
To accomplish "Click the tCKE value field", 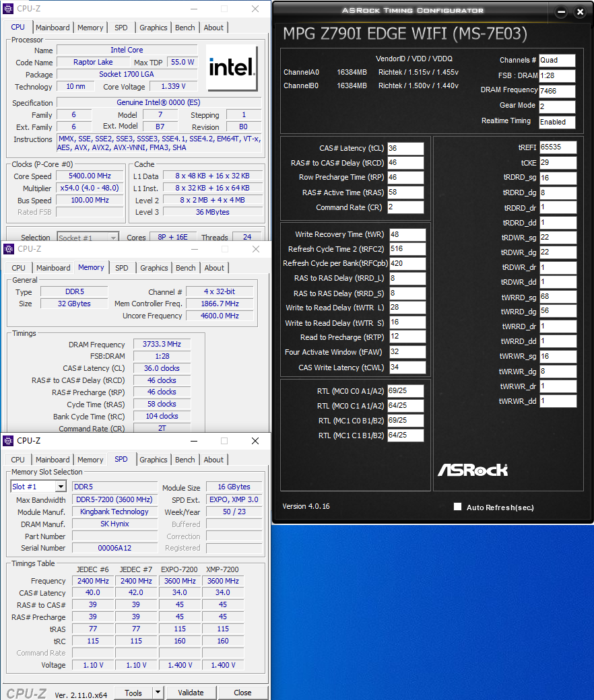I will coord(558,162).
